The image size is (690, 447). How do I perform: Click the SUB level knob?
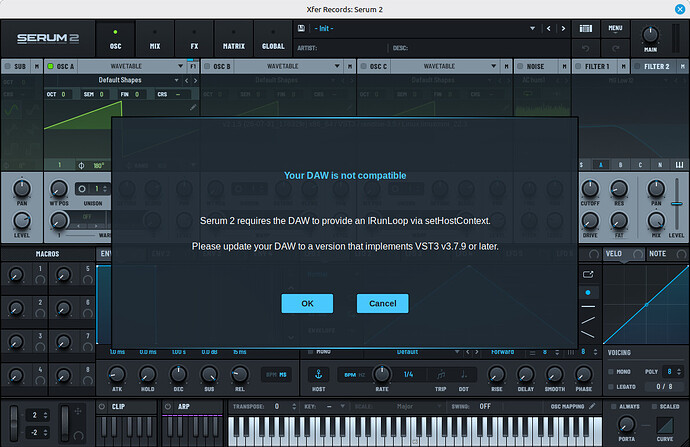(22, 220)
